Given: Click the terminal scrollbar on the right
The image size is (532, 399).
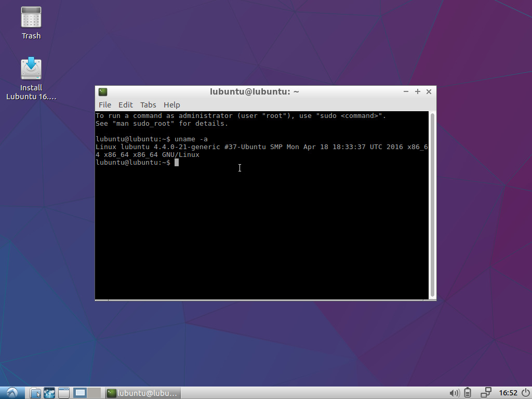Looking at the screenshot, I should tap(431, 203).
